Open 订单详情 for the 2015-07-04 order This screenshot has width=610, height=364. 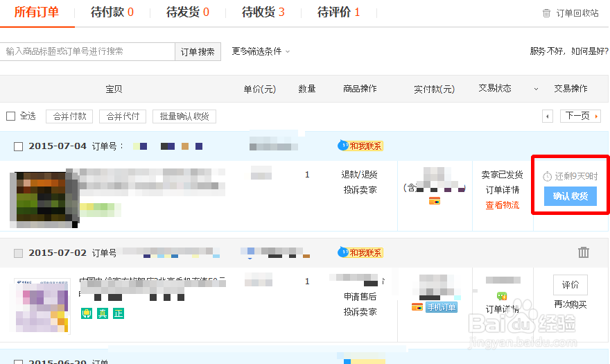[x=503, y=190]
